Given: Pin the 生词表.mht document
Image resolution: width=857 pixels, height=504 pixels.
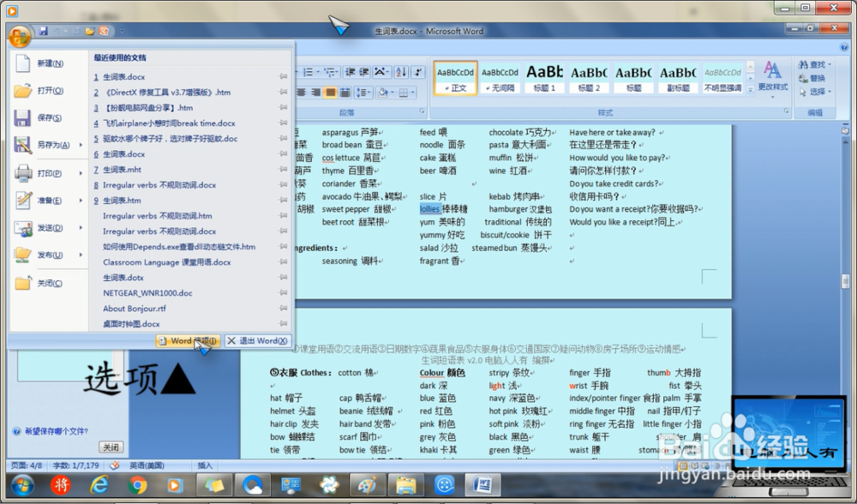Looking at the screenshot, I should (x=283, y=170).
